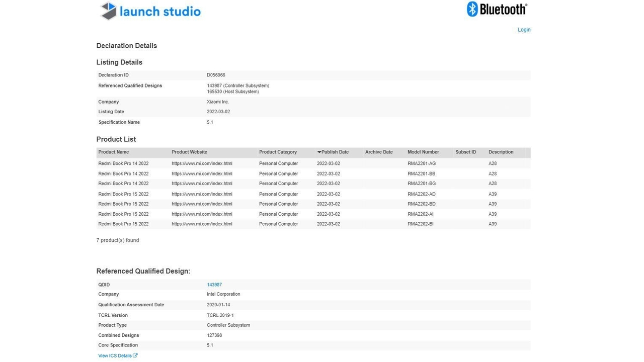Click description A39 in RMA2202-AI row

coord(493,214)
